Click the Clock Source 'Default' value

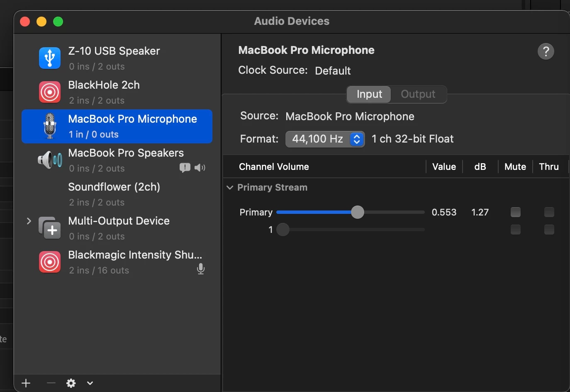tap(333, 71)
